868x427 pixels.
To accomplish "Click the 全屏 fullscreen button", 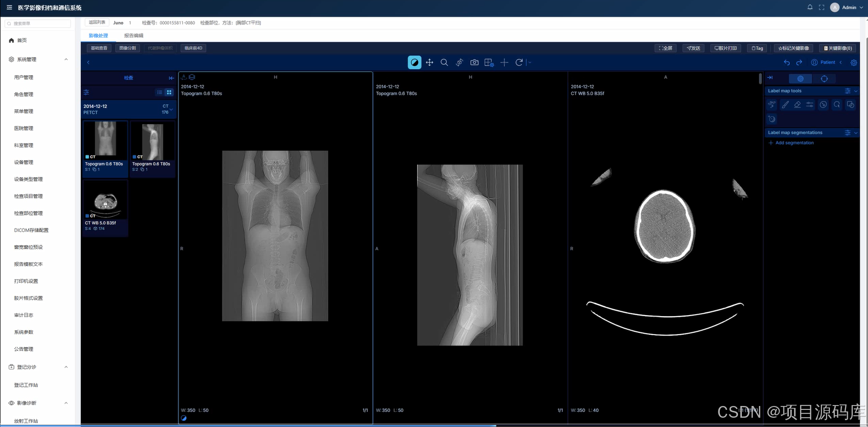I will (666, 48).
